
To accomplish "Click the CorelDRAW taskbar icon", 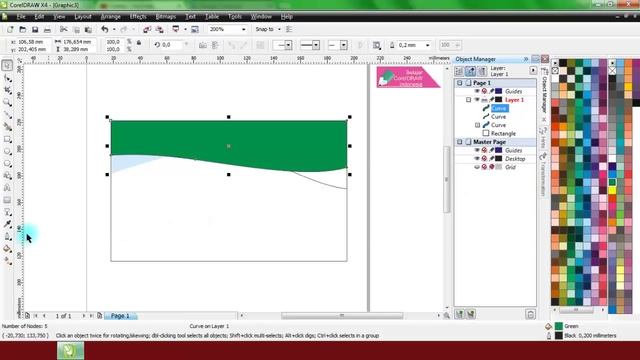I will tap(70, 351).
